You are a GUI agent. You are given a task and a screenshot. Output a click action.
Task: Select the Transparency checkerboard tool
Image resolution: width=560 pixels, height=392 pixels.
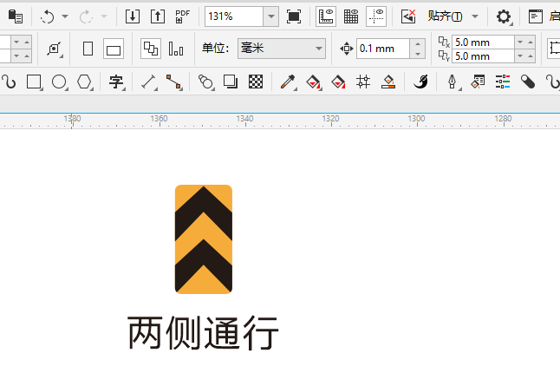(x=256, y=82)
